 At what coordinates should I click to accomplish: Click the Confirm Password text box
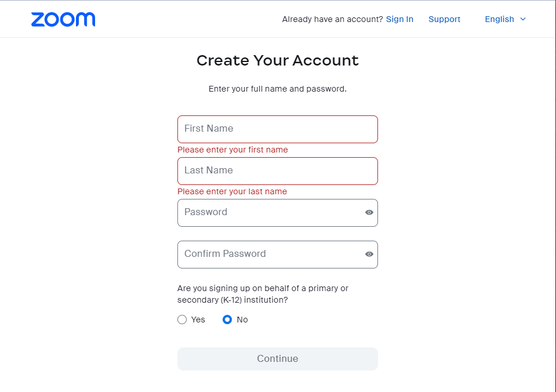(x=270, y=255)
